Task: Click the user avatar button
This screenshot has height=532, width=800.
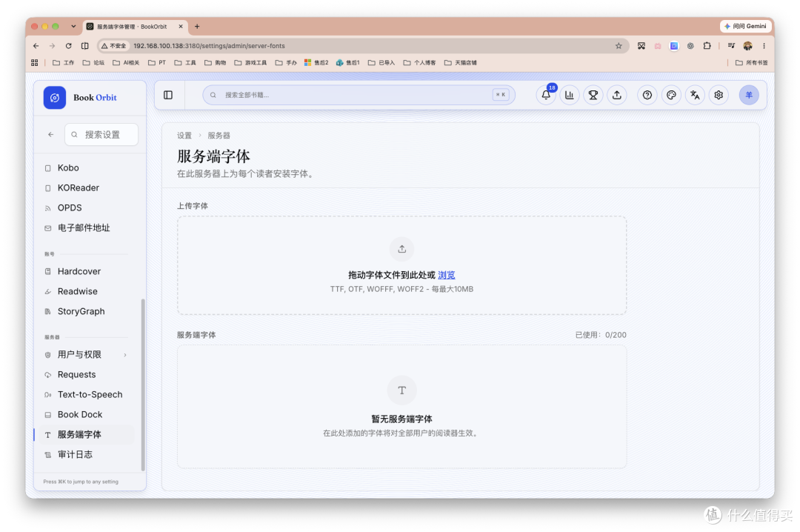Action: pyautogui.click(x=748, y=95)
